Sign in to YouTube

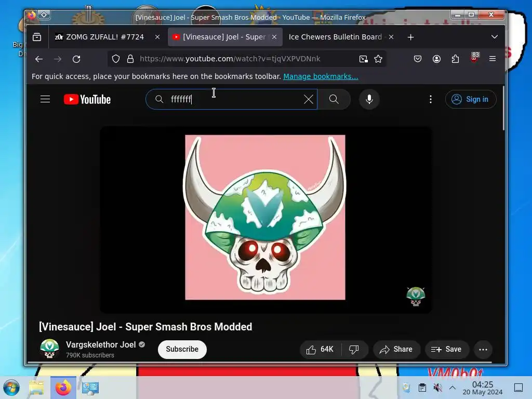[471, 99]
